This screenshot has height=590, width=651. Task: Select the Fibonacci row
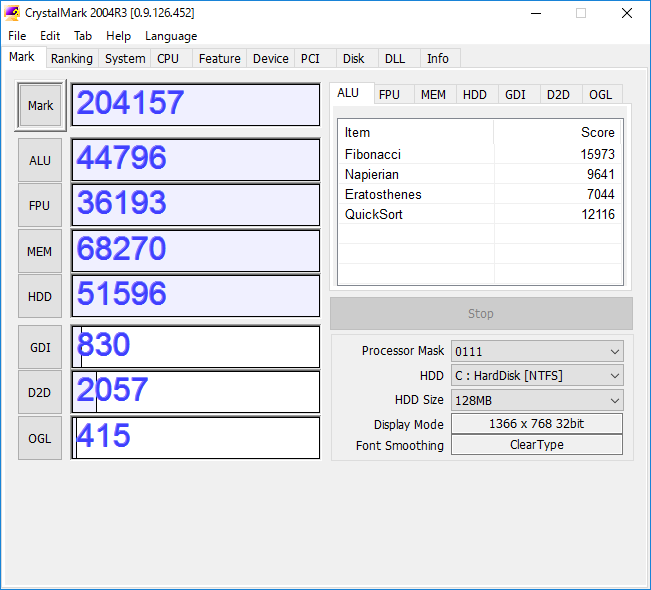480,154
